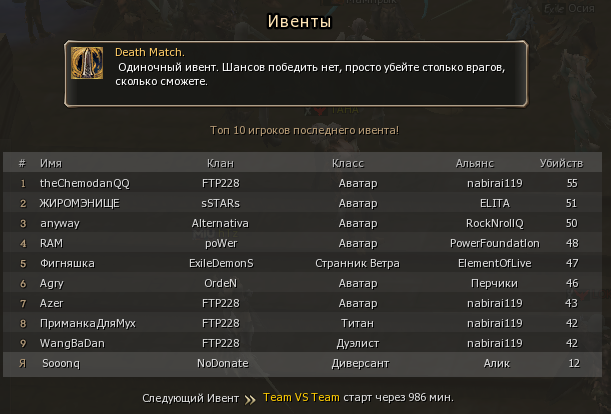
Task: Select your own row Sooonq
Action: point(61,363)
